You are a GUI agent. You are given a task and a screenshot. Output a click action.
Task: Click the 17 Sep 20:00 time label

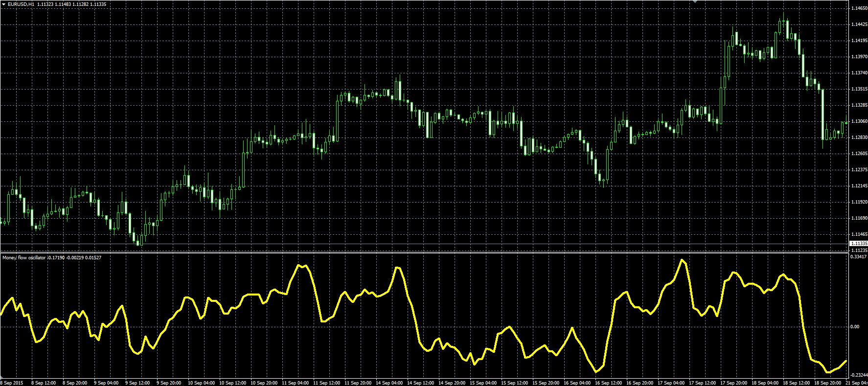click(734, 383)
